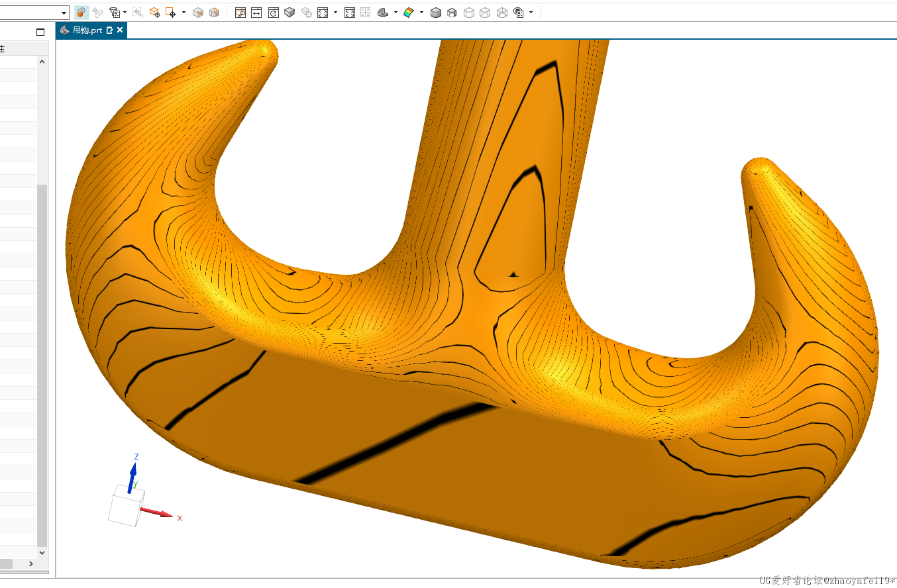Click the cube with settings panel icon

click(x=519, y=12)
